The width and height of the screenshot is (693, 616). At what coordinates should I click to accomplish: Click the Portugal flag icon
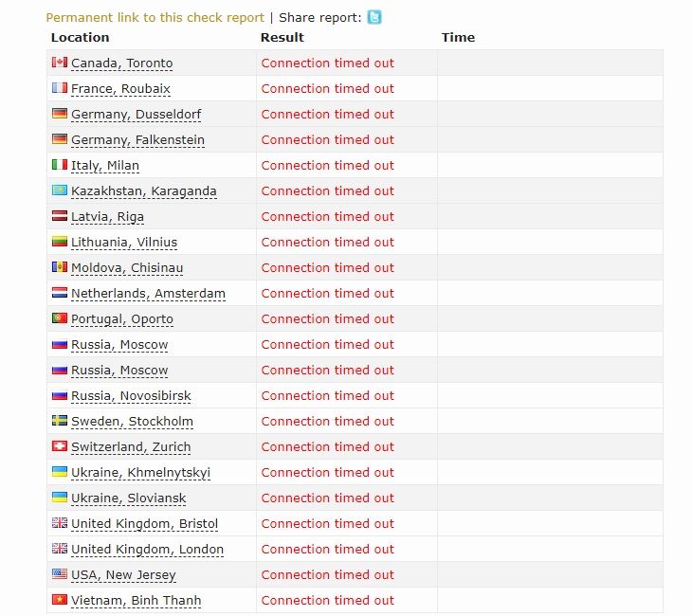(x=60, y=318)
